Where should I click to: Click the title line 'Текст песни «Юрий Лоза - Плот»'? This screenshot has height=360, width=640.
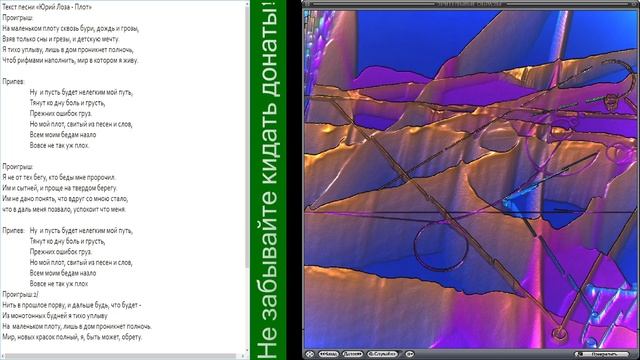pos(47,7)
